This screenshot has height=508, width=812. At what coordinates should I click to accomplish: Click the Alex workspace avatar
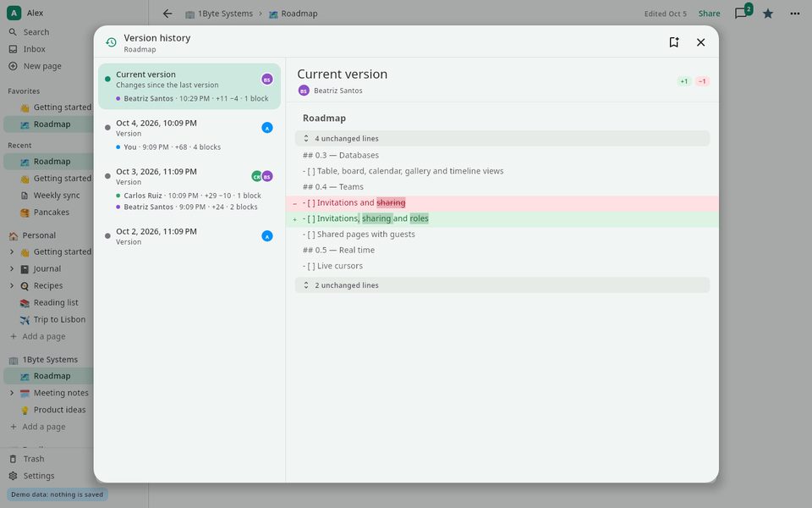tap(14, 13)
